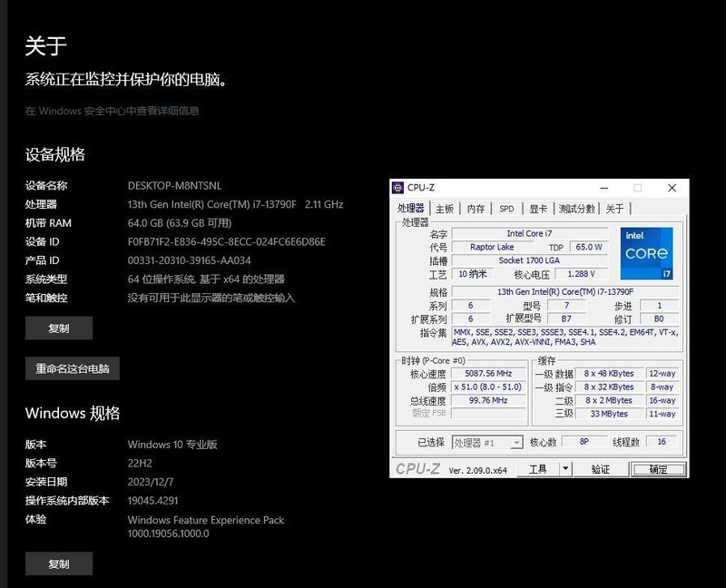
Task: Confirm with the 确定 button
Action: click(656, 468)
